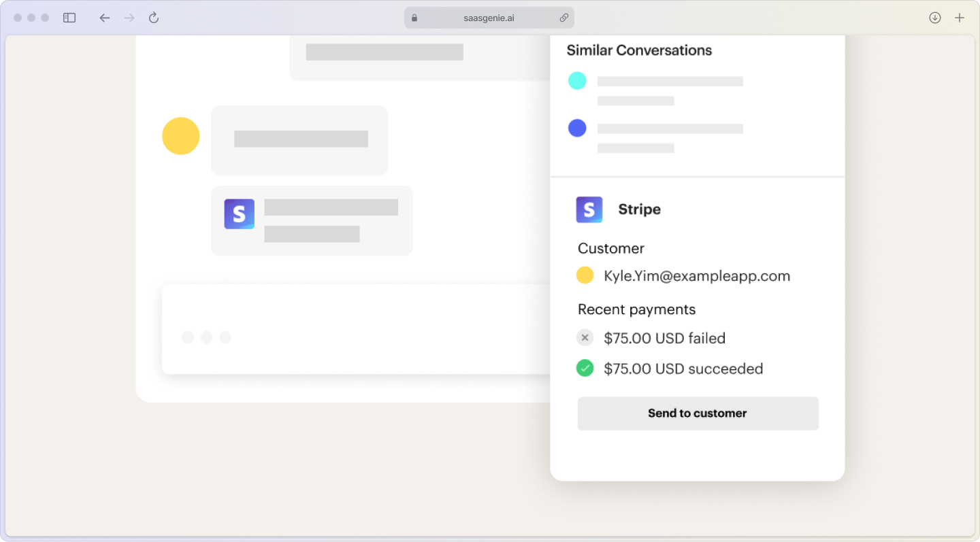This screenshot has width=980, height=542.
Task: Click the padlock icon in the address bar
Action: (x=414, y=18)
